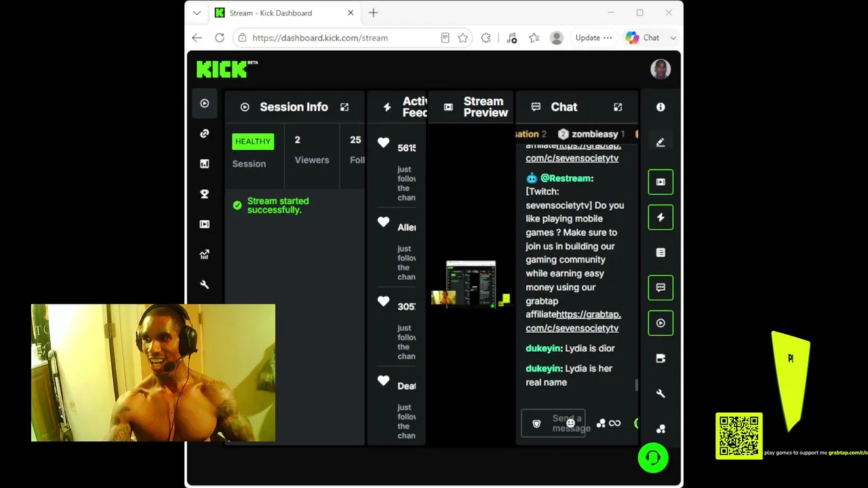
Task: Open the bar chart icon in left sidebar
Action: pyautogui.click(x=204, y=163)
